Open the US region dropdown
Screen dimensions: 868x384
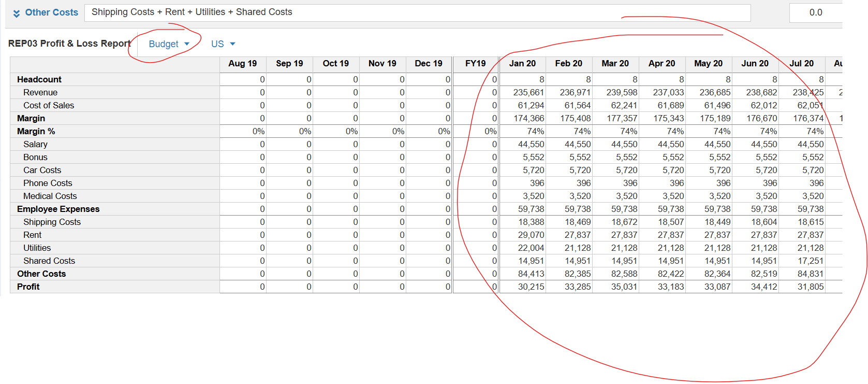tap(223, 44)
